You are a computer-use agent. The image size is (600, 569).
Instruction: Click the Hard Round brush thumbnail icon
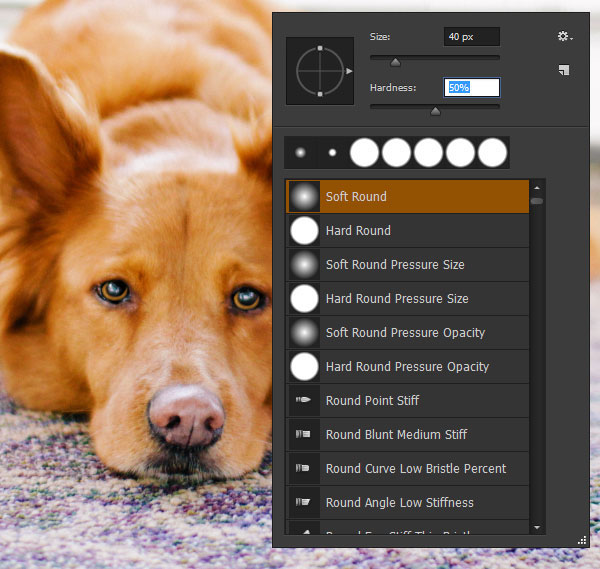pos(304,231)
